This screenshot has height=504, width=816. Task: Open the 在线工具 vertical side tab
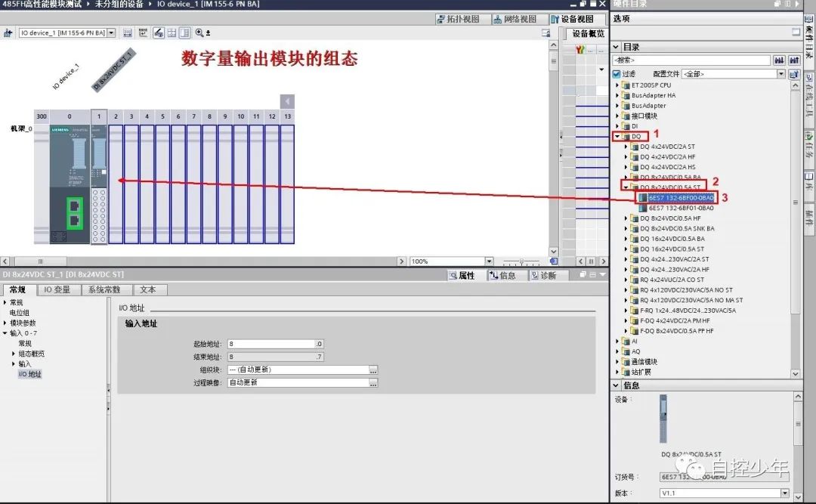pos(809,99)
